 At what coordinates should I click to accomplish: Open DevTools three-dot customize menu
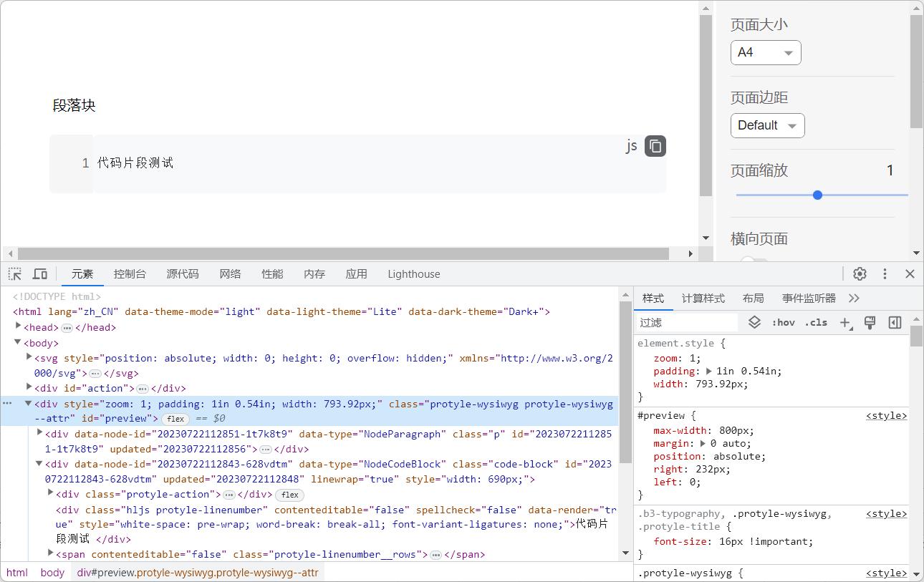885,274
